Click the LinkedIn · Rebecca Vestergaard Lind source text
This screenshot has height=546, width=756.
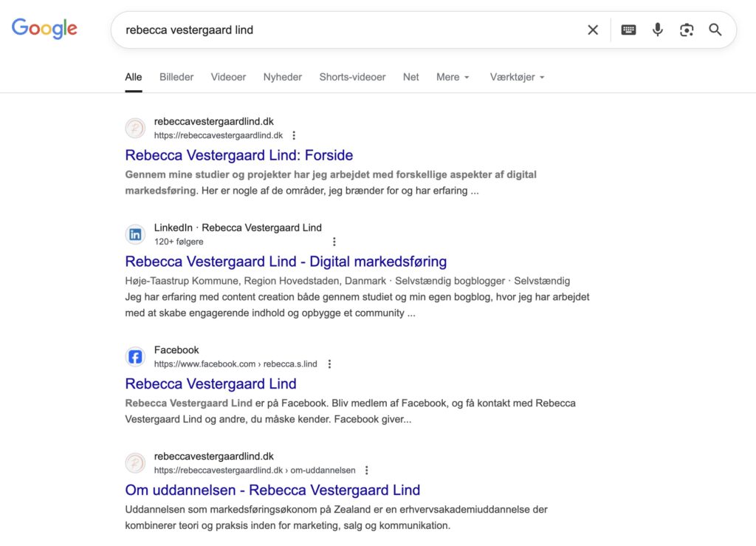(x=238, y=228)
